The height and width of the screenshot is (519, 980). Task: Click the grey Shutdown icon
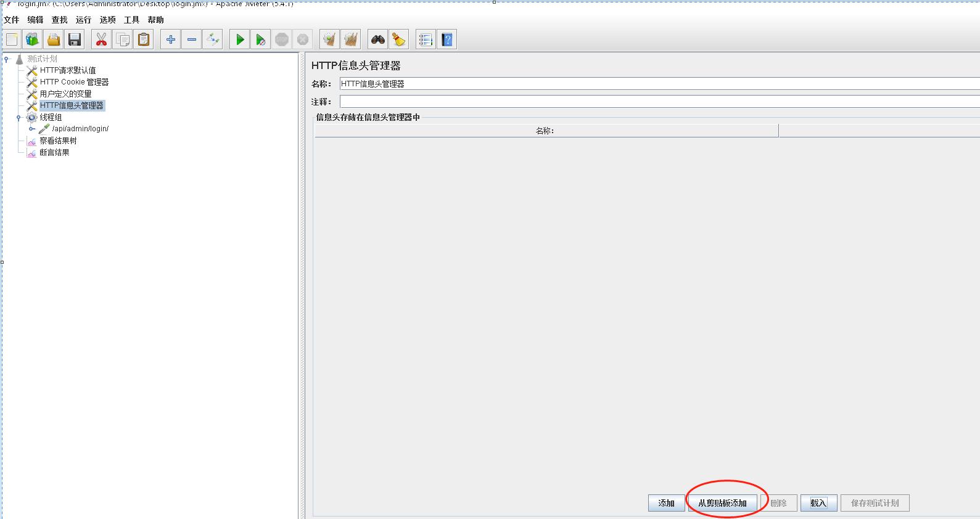tap(303, 40)
